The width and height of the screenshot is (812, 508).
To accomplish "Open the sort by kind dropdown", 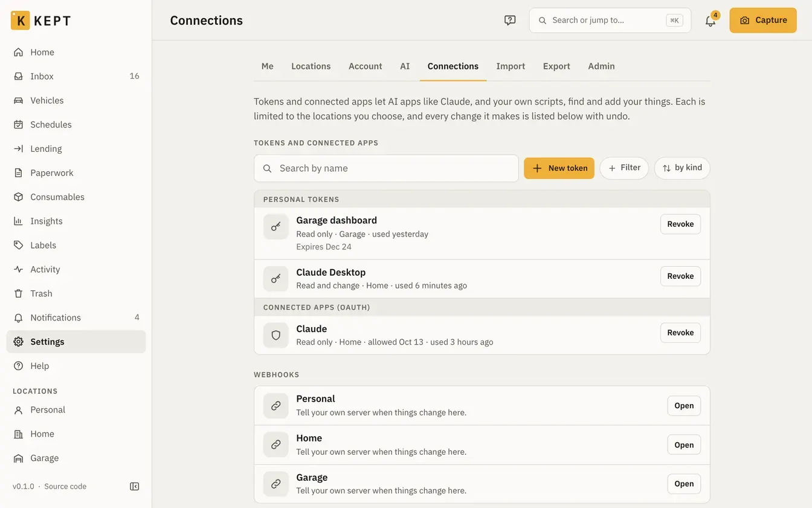I will 682,168.
